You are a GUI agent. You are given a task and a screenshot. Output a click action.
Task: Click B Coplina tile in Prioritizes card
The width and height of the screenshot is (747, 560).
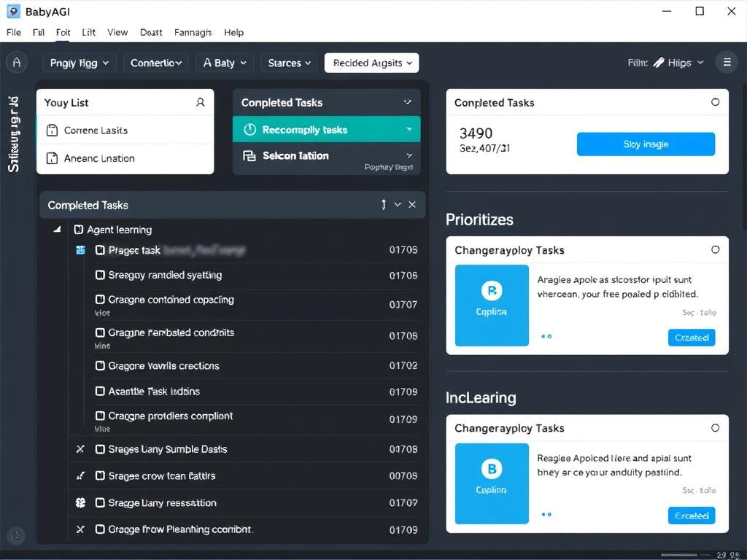coord(492,306)
